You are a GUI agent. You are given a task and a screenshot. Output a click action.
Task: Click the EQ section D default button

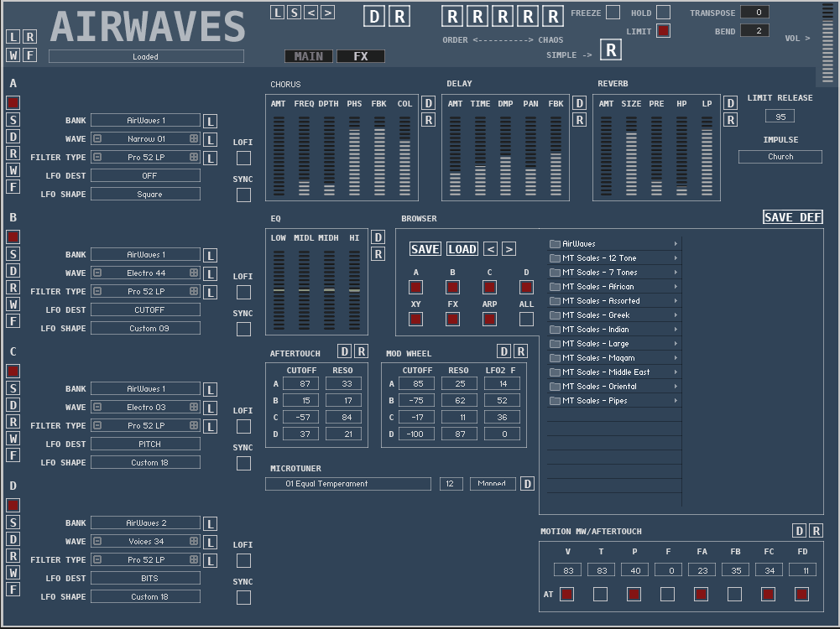(x=378, y=237)
